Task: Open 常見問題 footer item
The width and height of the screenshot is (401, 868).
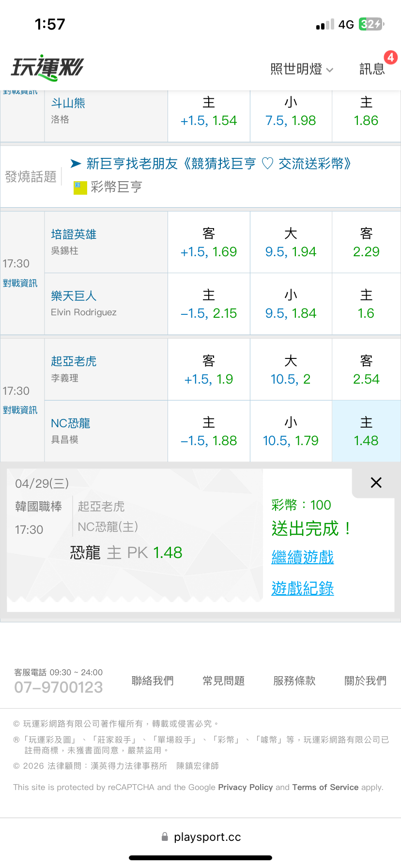Action: pos(223,681)
